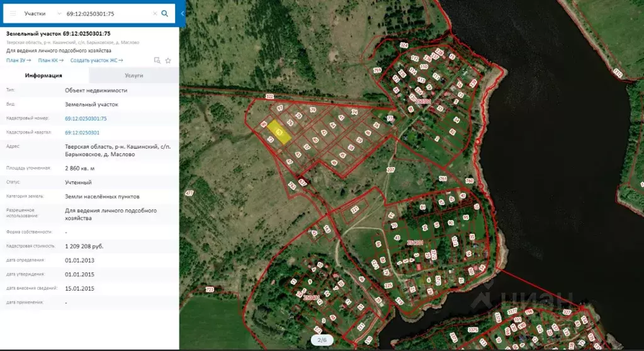
Task: Click the magnifier search button
Action: pos(165,13)
